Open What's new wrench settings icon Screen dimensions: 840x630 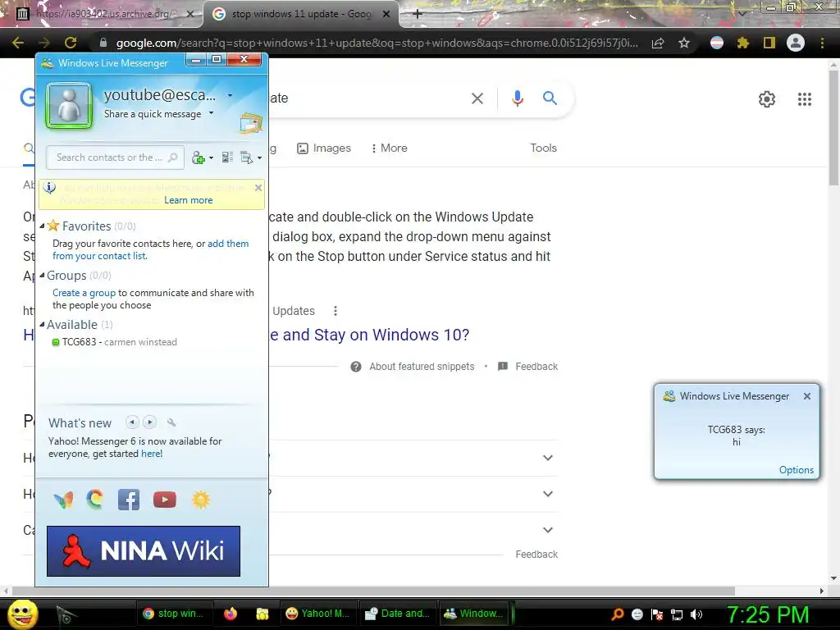pos(171,422)
